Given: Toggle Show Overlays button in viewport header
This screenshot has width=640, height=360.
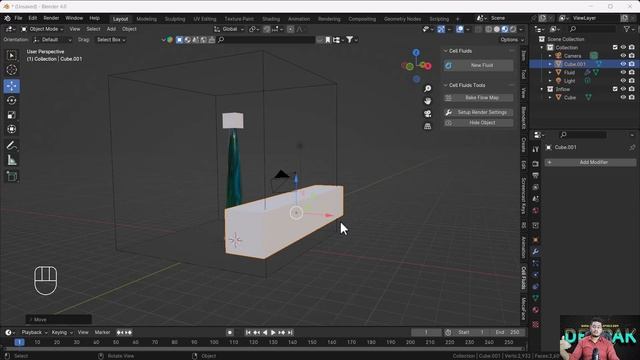Looking at the screenshot, I should [x=460, y=29].
